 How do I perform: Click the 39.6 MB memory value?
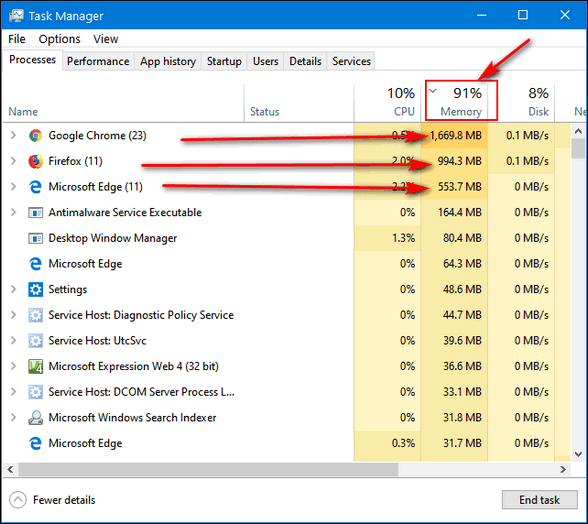[x=462, y=341]
